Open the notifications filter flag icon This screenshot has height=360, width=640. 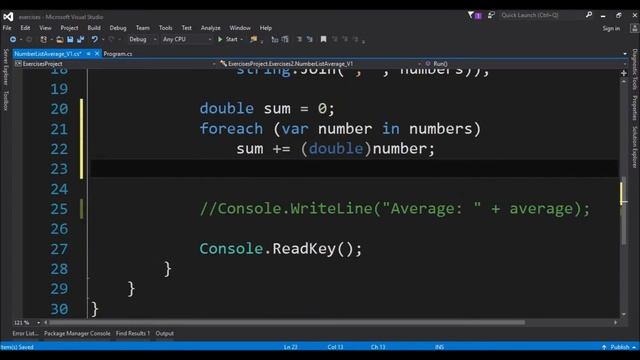[471, 15]
